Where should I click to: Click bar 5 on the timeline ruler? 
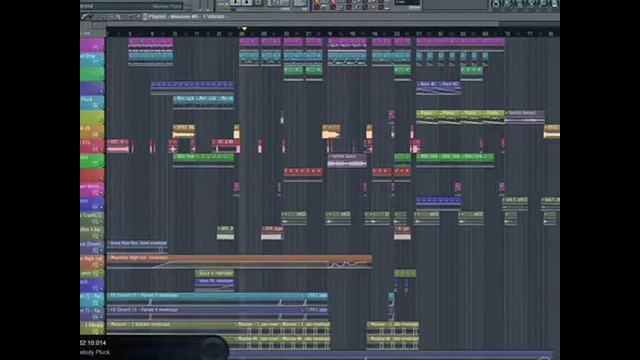(x=130, y=34)
